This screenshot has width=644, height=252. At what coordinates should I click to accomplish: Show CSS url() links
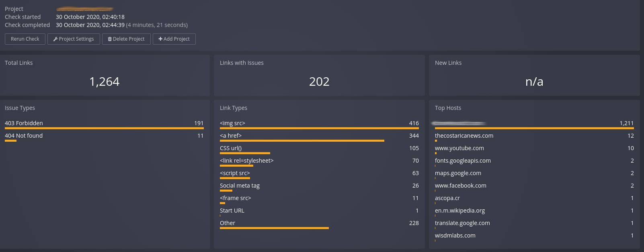tap(231, 148)
